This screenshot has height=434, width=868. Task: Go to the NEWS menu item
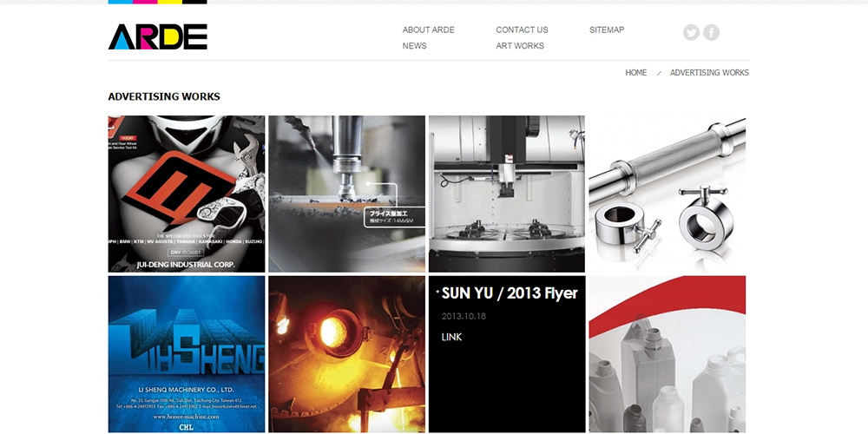tap(415, 46)
